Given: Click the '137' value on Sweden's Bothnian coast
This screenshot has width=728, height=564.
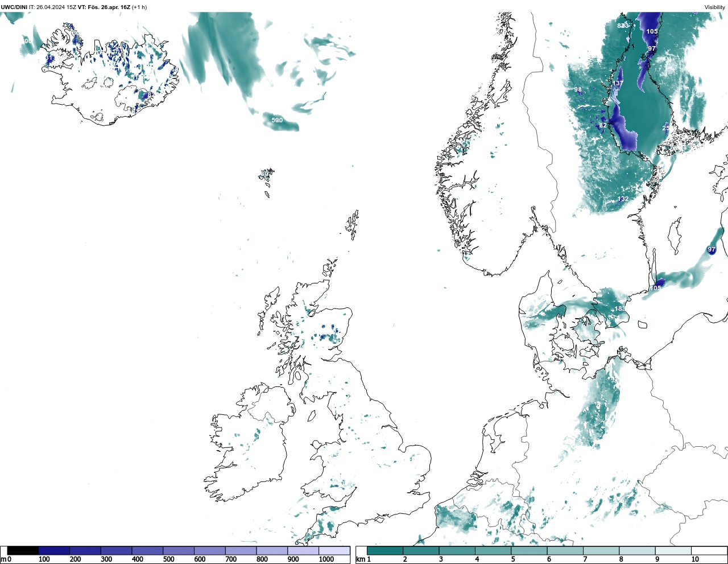Looking at the screenshot, I should [618, 84].
